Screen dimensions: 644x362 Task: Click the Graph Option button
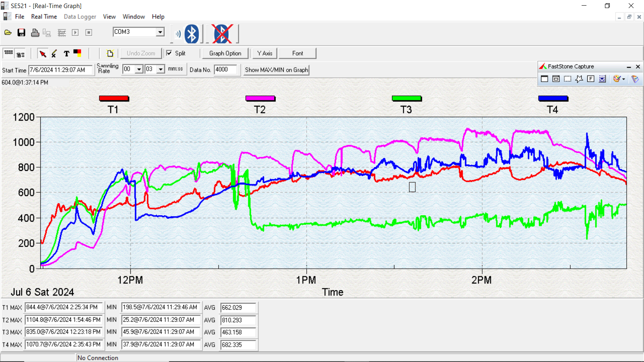(x=225, y=53)
